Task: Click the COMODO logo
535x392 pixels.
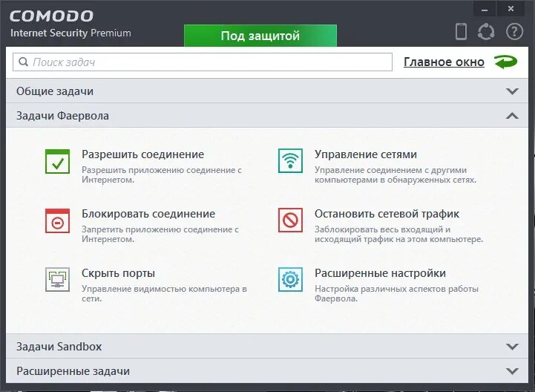Action: pos(51,16)
